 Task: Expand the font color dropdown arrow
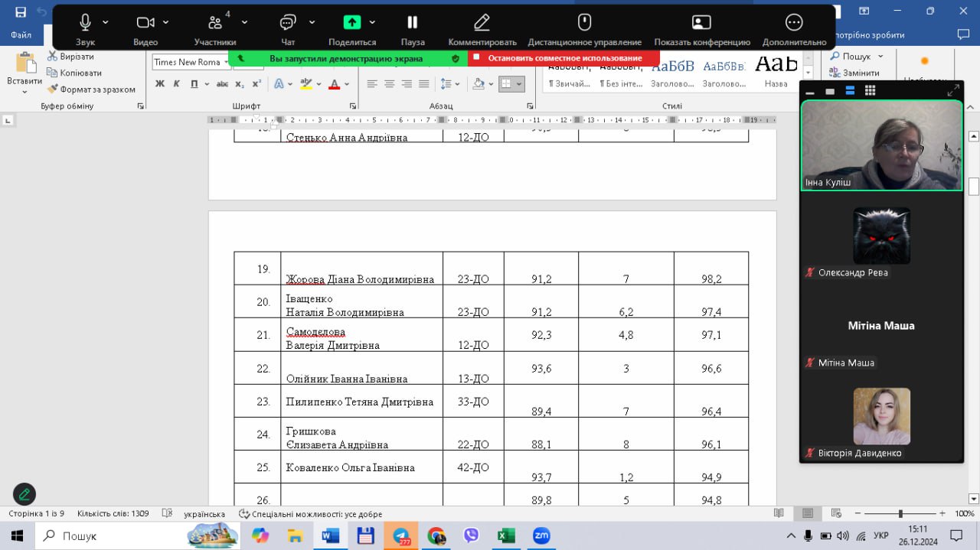click(x=347, y=84)
